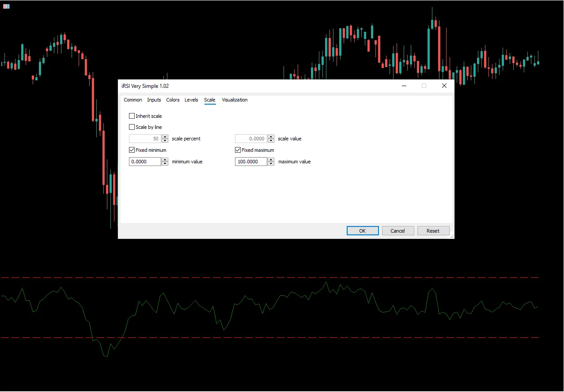Viewport: 564px width, 392px height.
Task: Close the iRSI Very Simple dialog
Action: pyautogui.click(x=444, y=86)
